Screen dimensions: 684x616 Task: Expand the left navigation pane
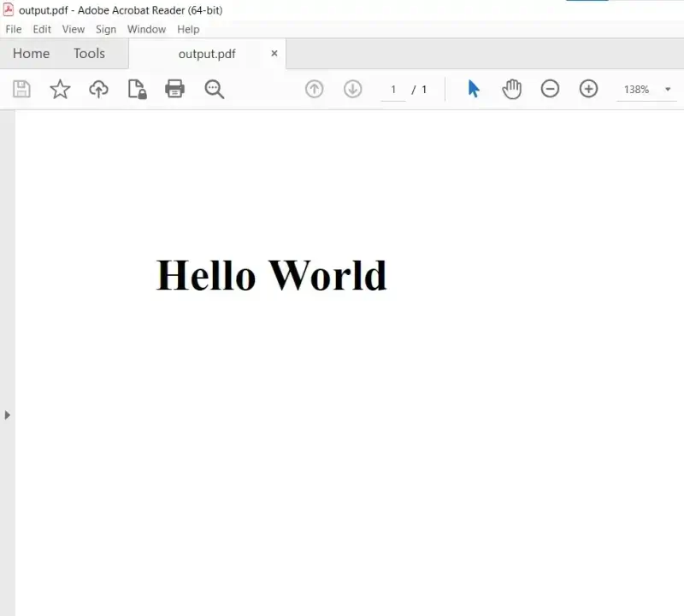[7, 414]
